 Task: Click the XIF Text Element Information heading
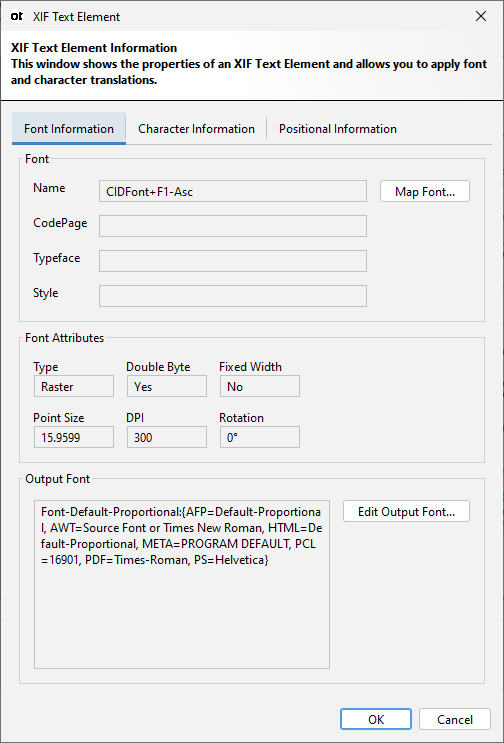click(94, 48)
